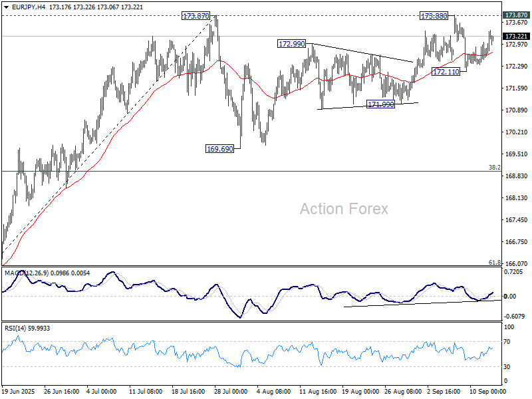Image resolution: width=532 pixels, height=399 pixels.
Task: Click the 19 Jun 2025 date label
Action: [18, 392]
